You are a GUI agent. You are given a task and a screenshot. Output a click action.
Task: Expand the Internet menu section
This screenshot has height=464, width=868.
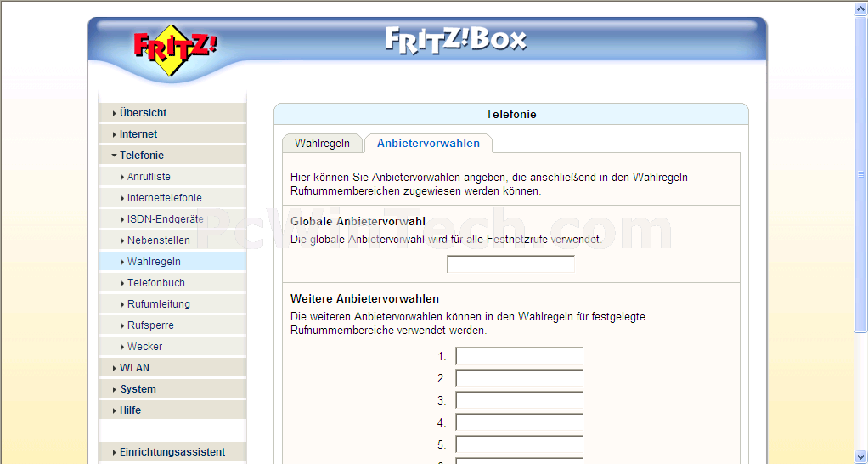coord(172,134)
